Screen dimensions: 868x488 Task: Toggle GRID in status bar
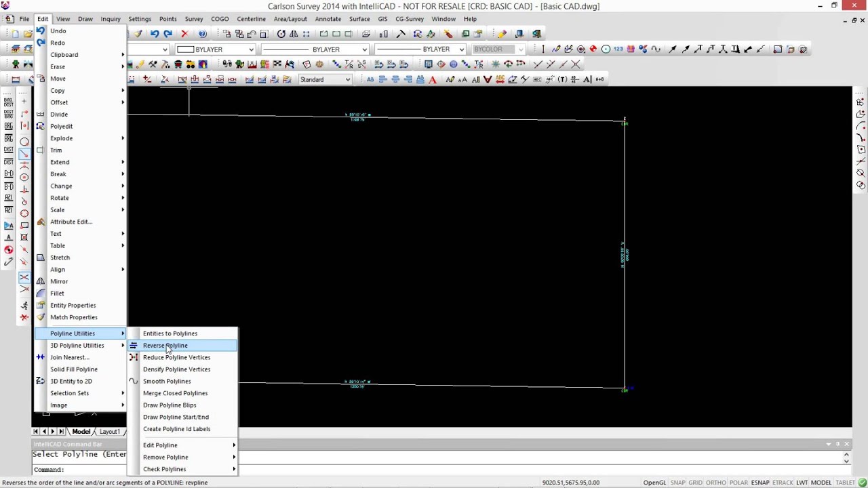tap(696, 483)
